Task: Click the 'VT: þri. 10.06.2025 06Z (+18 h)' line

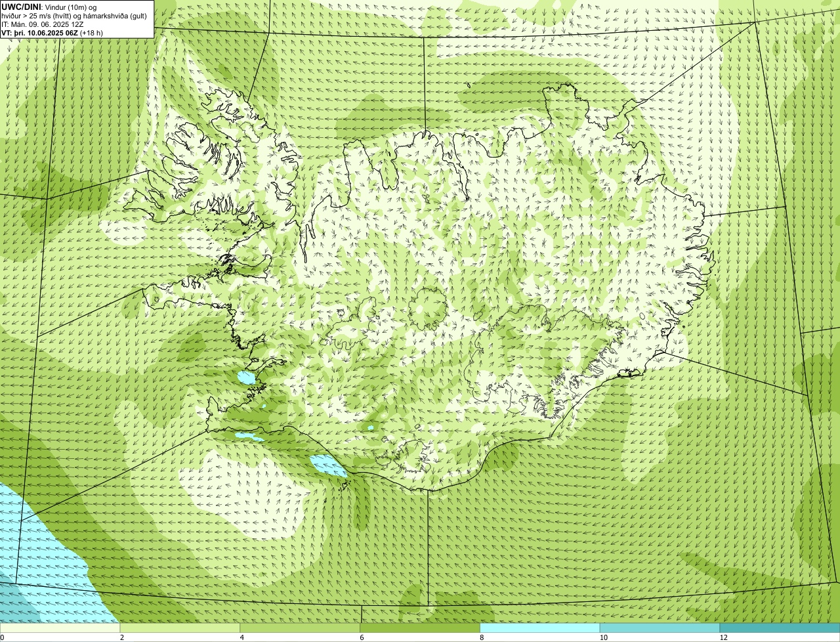Action: pyautogui.click(x=52, y=32)
